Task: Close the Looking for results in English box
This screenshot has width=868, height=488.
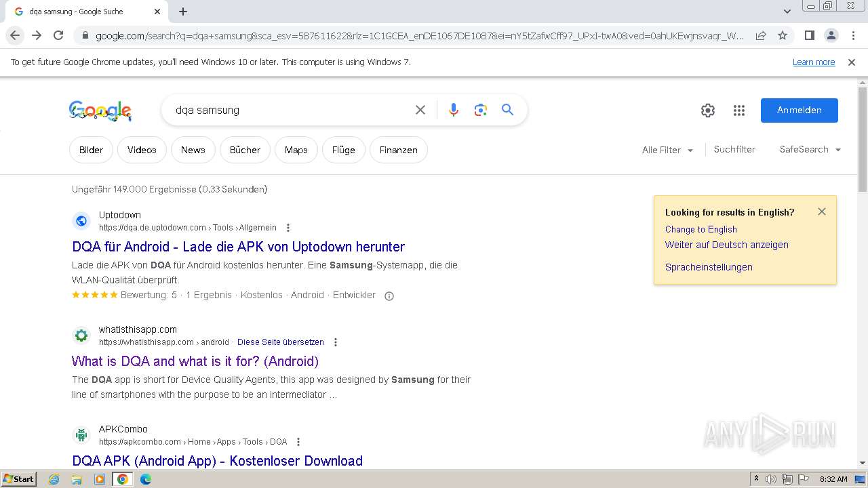Action: [x=822, y=211]
